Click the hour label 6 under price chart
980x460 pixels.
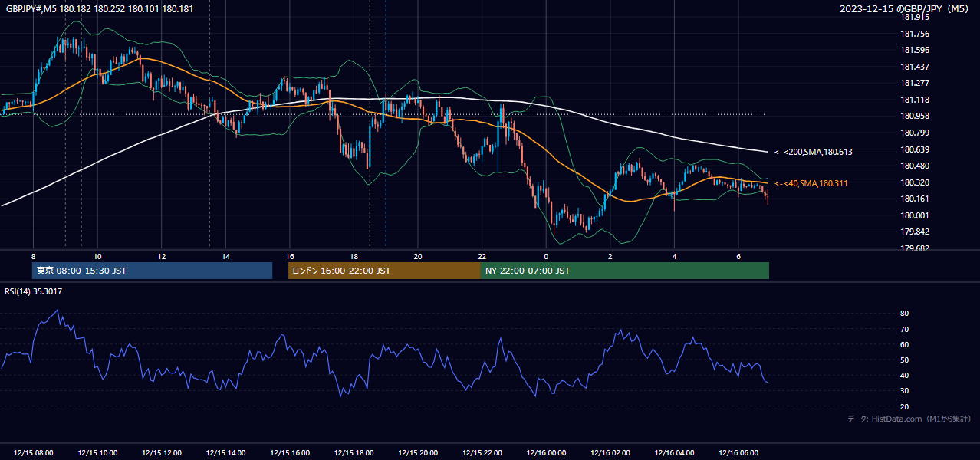[x=738, y=256]
